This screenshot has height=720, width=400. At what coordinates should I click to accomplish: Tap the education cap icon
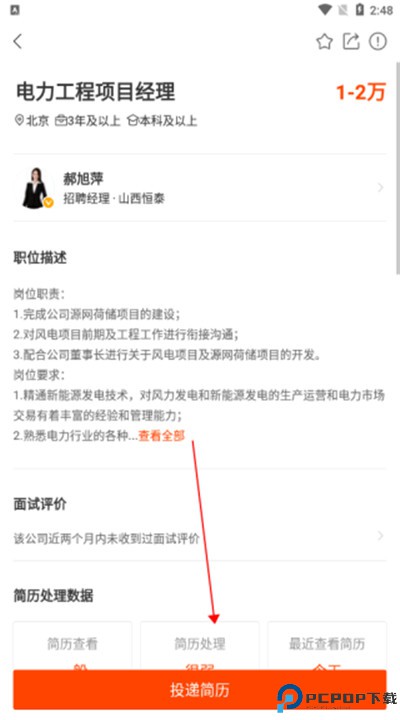[x=132, y=121]
